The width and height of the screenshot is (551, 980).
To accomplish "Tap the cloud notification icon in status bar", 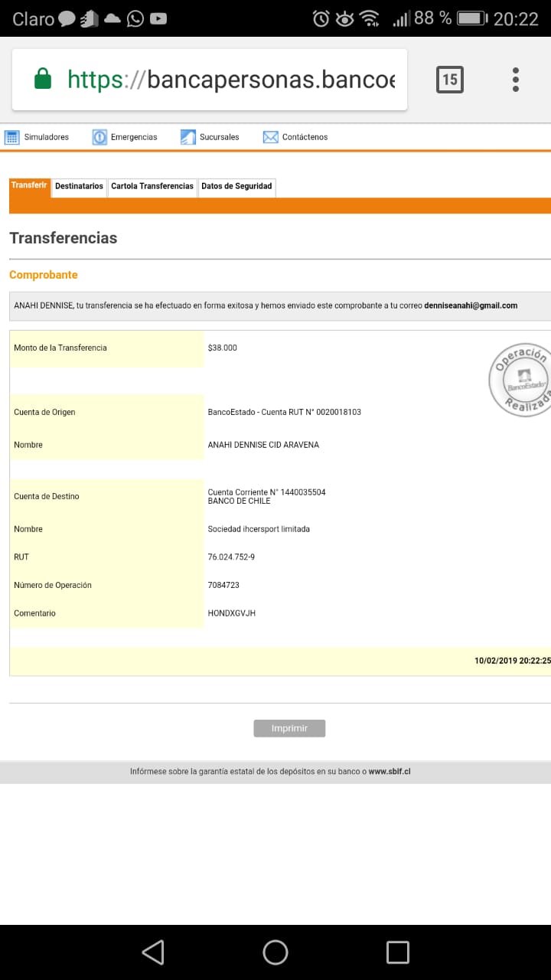I will point(112,18).
